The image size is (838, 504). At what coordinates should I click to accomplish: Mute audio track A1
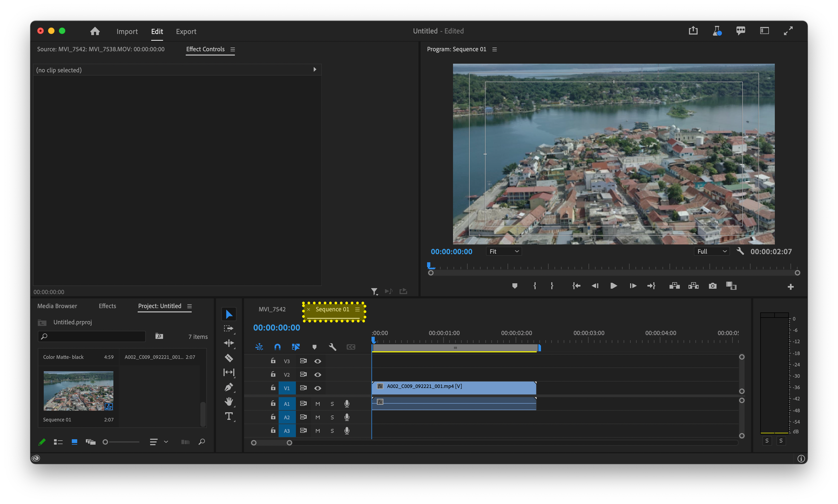[317, 404]
